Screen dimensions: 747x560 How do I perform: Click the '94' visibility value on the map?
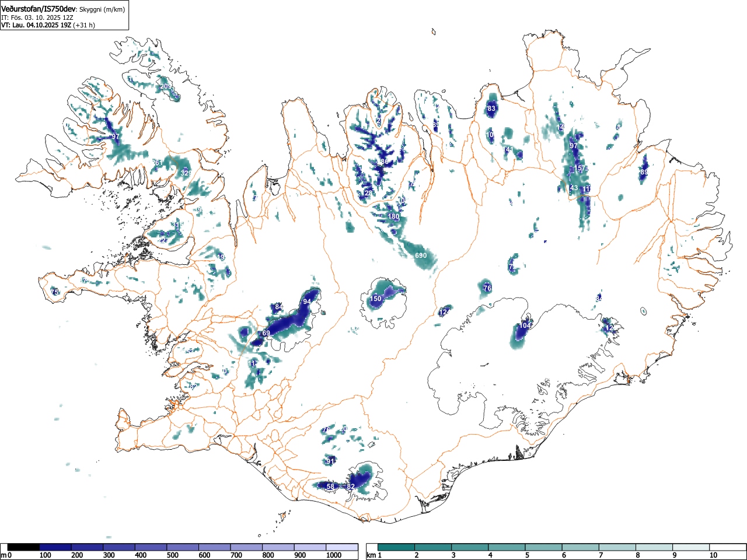[x=307, y=302]
